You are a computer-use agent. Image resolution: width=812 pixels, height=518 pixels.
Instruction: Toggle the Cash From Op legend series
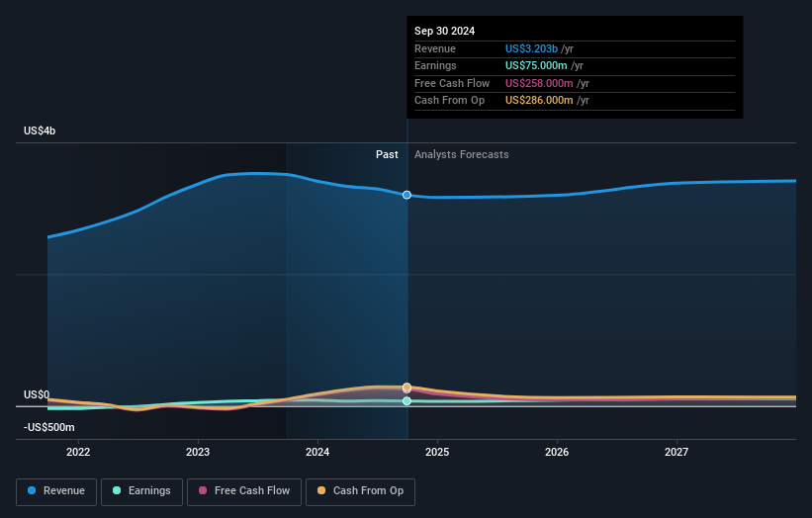coord(360,491)
